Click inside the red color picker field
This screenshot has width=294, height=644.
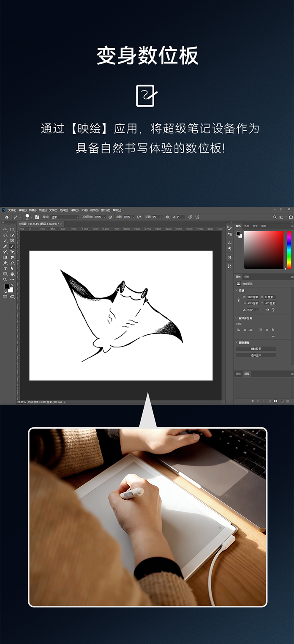(x=264, y=250)
